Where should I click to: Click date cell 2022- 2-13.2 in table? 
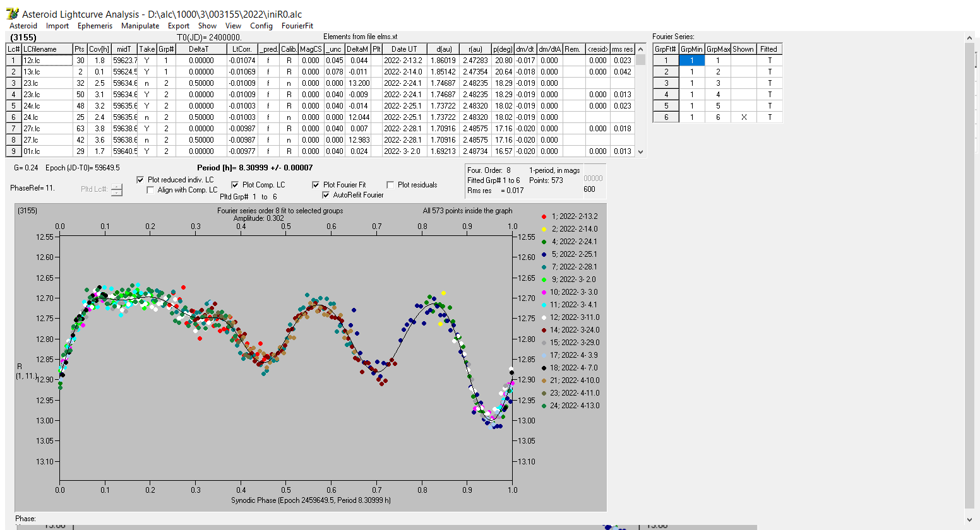point(403,61)
